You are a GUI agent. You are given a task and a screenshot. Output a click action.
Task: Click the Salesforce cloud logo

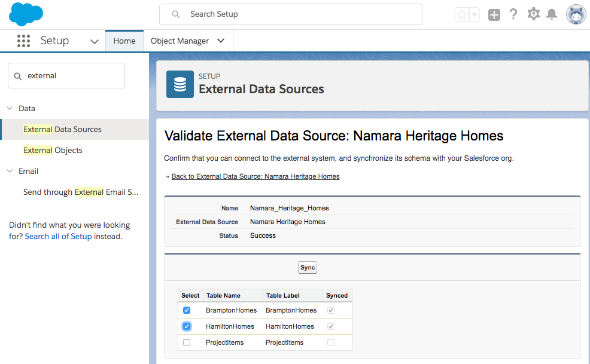(x=25, y=14)
